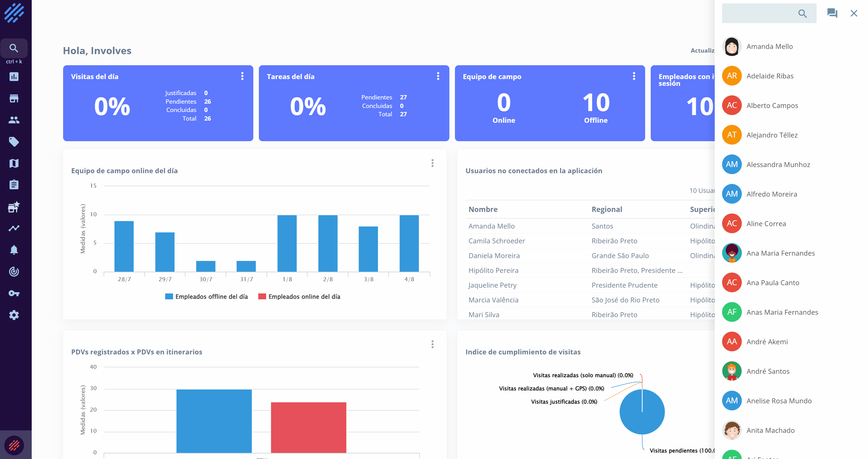This screenshot has width=868, height=459.
Task: Open the search icon in left sidebar
Action: coord(14,48)
